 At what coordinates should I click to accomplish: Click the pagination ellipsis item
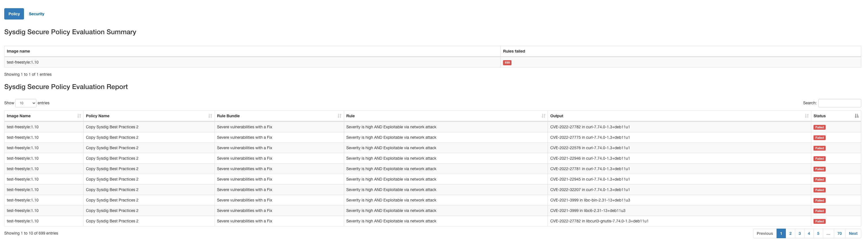[828, 233]
